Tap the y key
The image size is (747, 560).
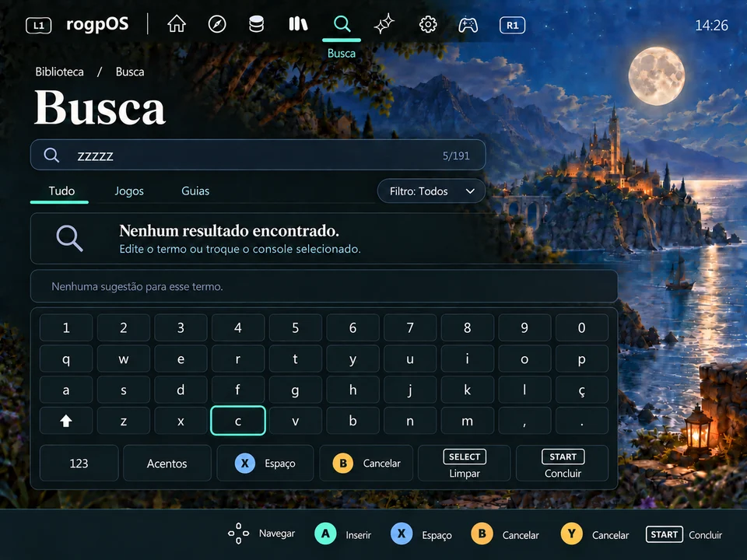click(x=352, y=359)
